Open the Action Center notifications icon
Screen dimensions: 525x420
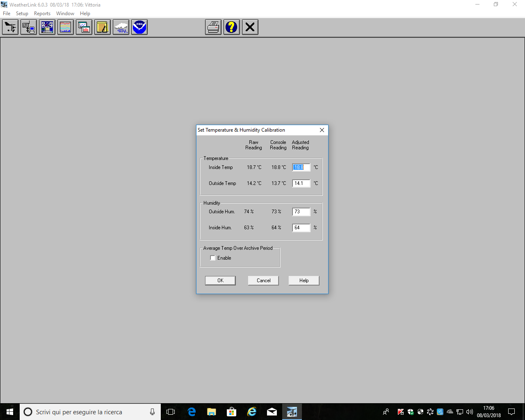511,412
